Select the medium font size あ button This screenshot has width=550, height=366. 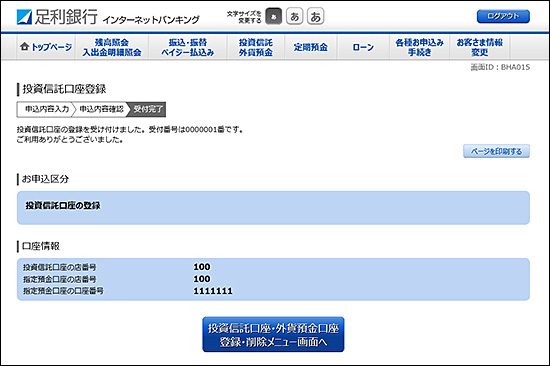(295, 16)
